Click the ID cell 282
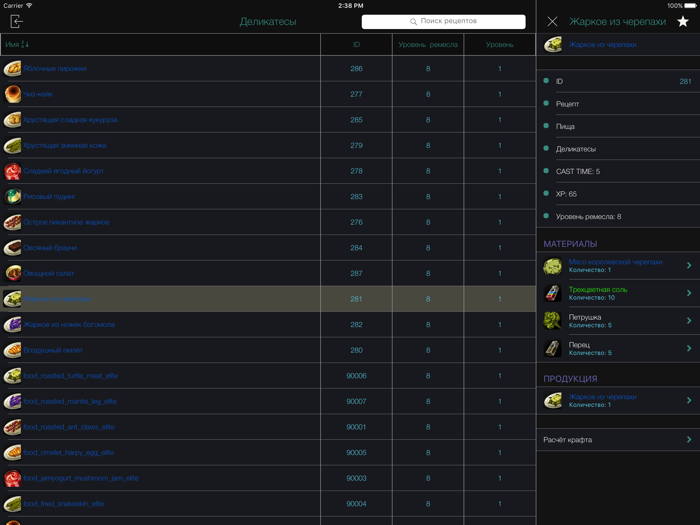Screen dimensions: 700x525 click(356, 325)
